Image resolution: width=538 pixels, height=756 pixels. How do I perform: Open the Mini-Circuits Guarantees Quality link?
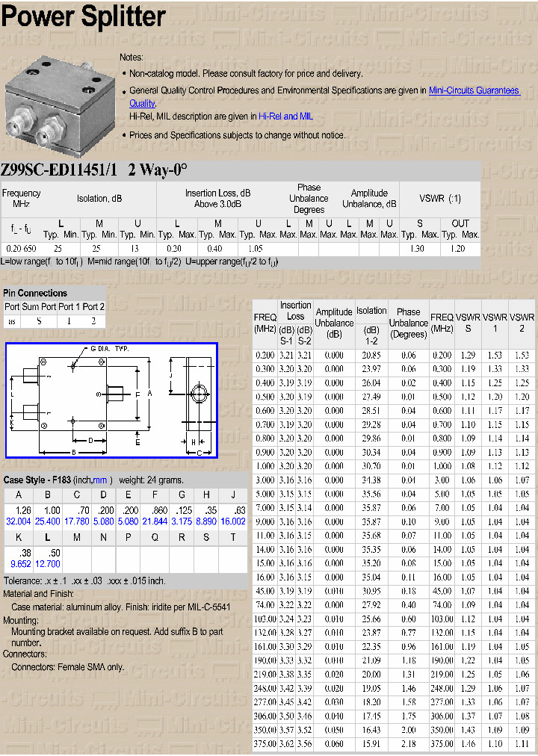click(473, 90)
